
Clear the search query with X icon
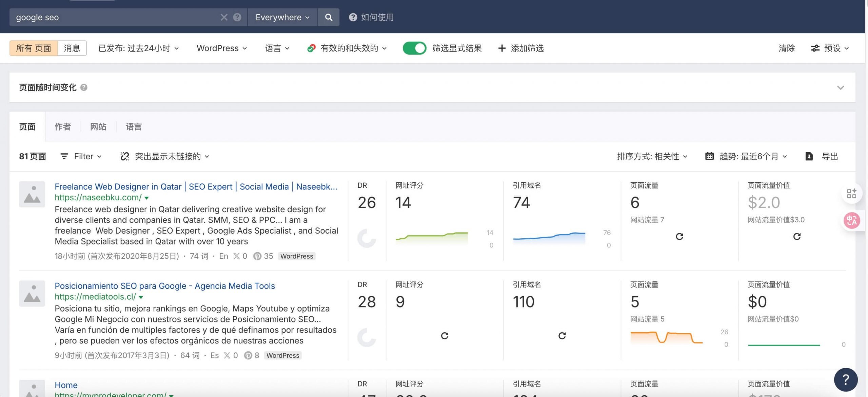(224, 17)
